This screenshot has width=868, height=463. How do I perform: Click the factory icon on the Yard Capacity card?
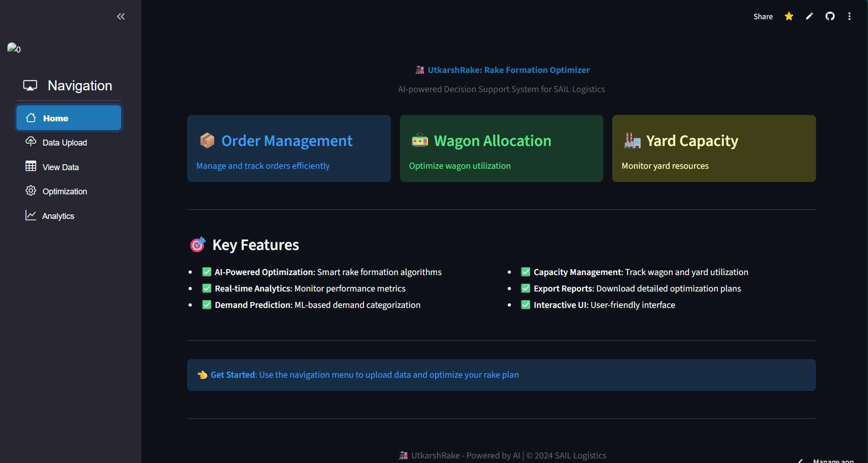632,140
